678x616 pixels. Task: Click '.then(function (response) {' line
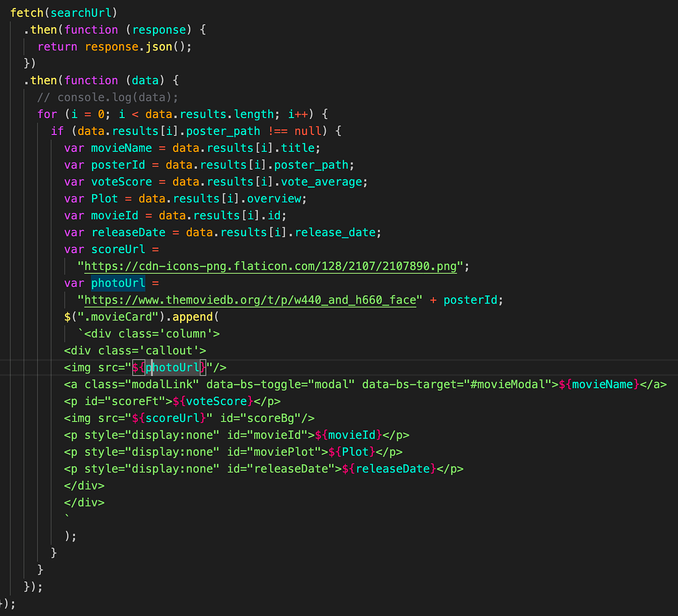click(x=115, y=29)
